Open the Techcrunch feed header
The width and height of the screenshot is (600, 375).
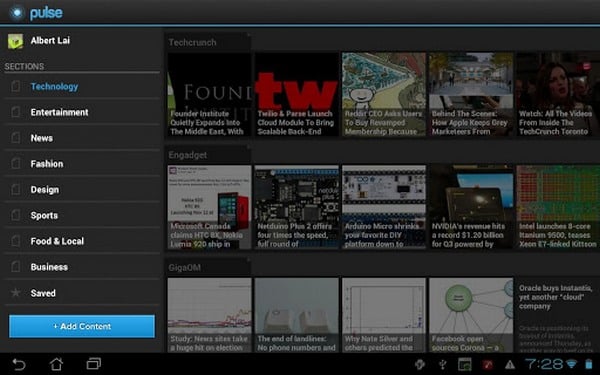pos(208,42)
